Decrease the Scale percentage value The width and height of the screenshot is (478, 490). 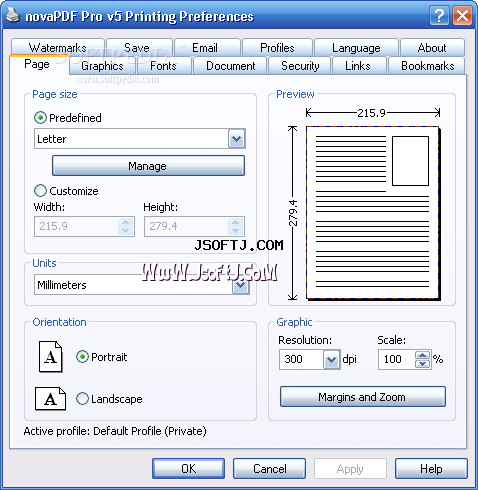[x=423, y=364]
